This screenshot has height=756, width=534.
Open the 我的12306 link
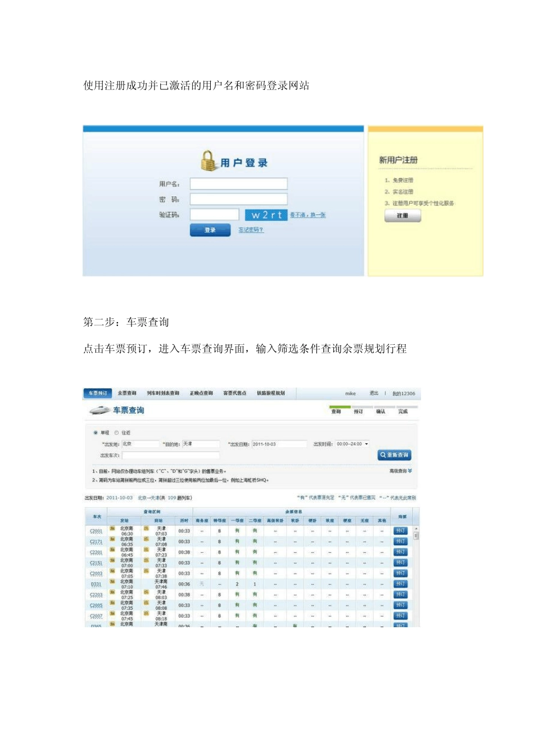[404, 393]
